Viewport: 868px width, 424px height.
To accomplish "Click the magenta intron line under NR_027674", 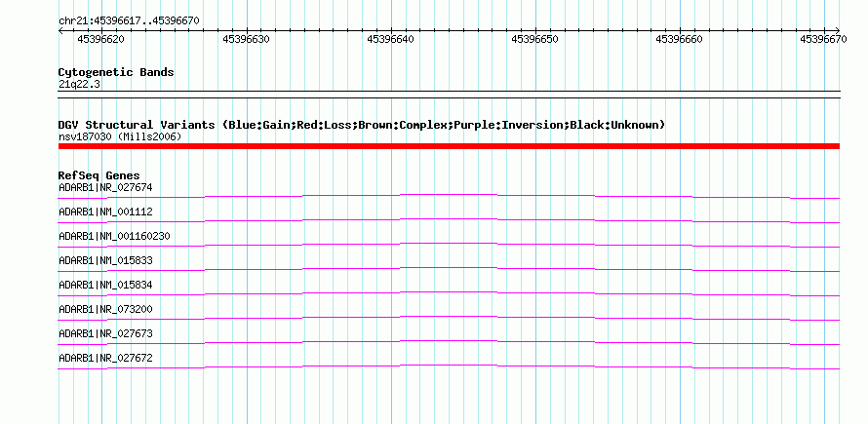I will tap(449, 195).
